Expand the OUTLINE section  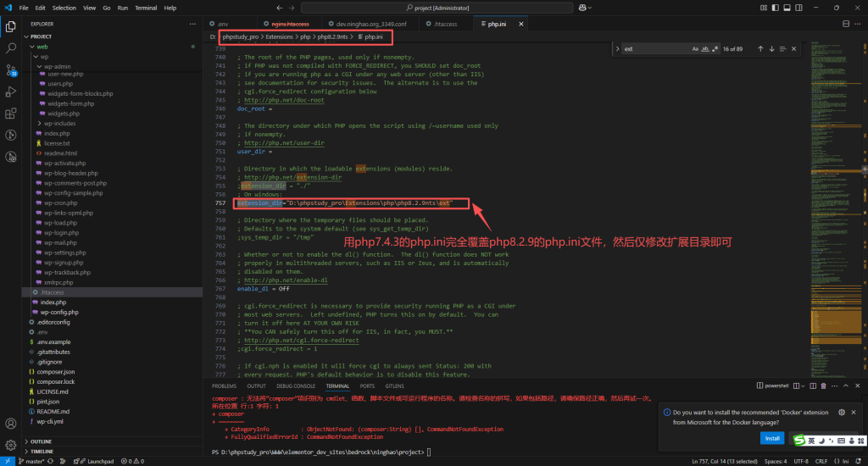pos(41,441)
